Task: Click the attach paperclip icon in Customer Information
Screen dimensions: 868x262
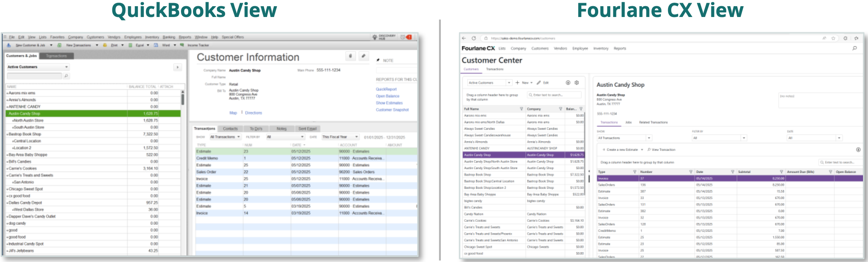Action: (350, 56)
